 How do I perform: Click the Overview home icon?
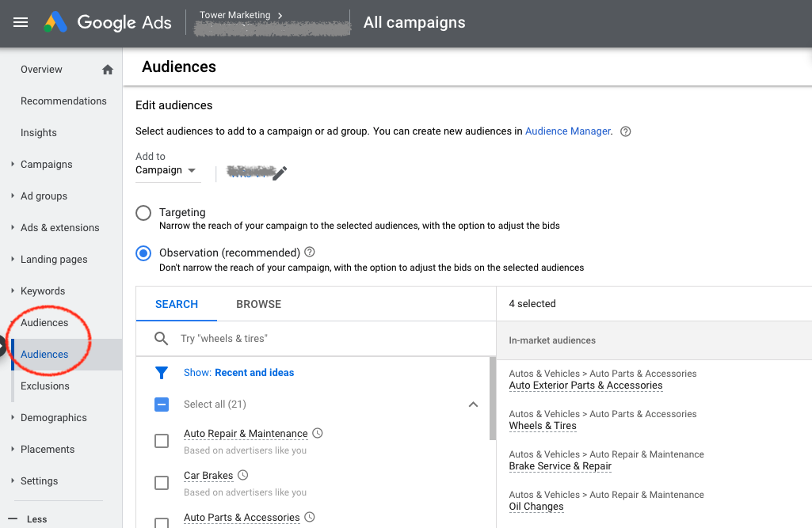tap(108, 70)
